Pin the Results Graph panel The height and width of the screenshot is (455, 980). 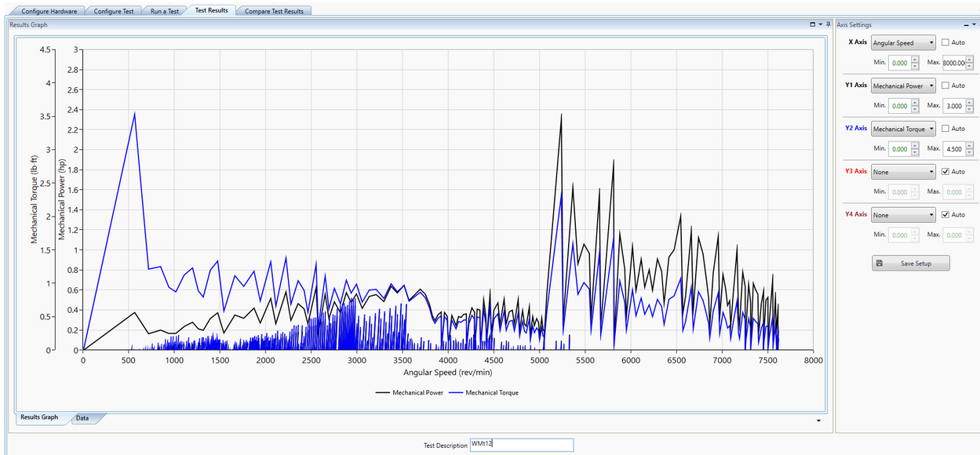coord(828,24)
